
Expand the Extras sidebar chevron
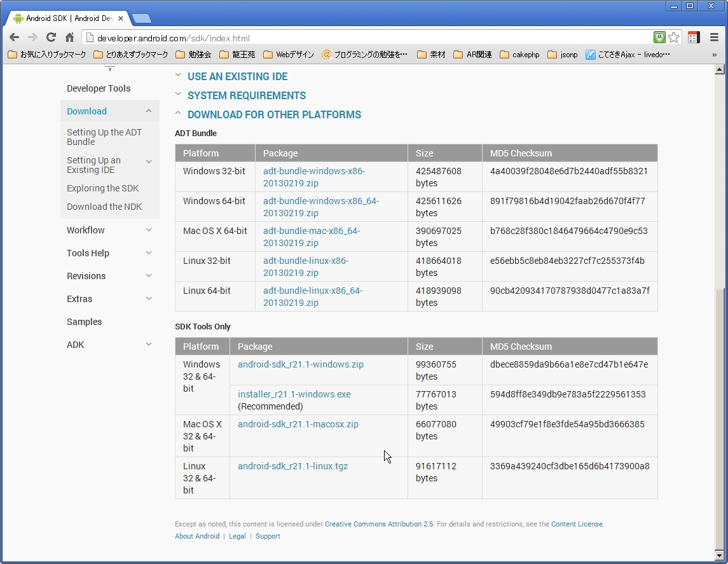[x=149, y=298]
